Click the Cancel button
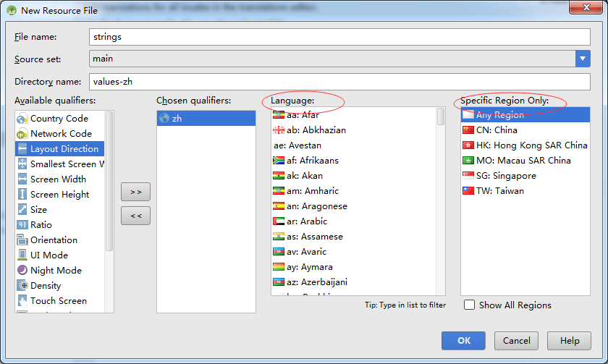This screenshot has width=608, height=364. (516, 341)
